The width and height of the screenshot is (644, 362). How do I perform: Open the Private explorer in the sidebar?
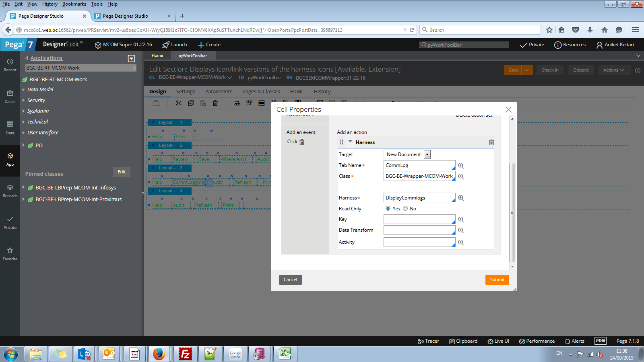point(10,222)
